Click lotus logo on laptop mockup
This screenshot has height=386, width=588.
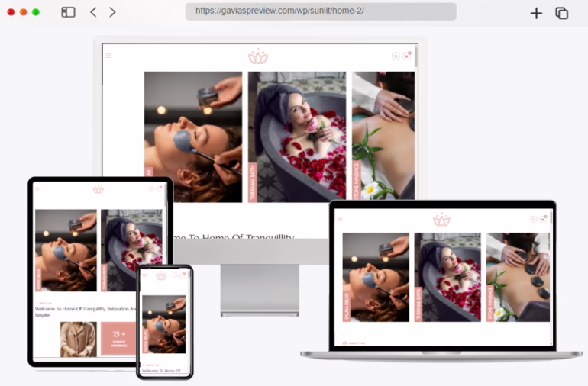[441, 220]
